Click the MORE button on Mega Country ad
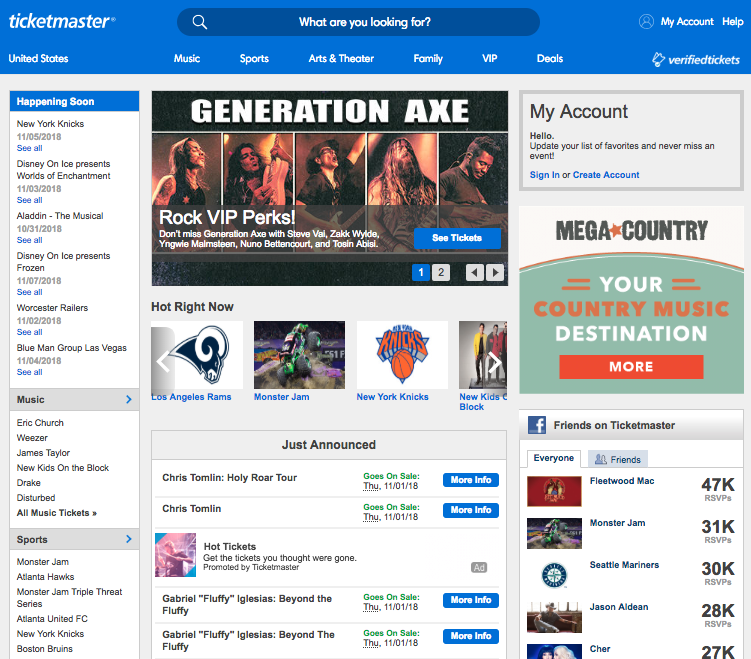Image resolution: width=751 pixels, height=659 pixels. pyautogui.click(x=631, y=367)
